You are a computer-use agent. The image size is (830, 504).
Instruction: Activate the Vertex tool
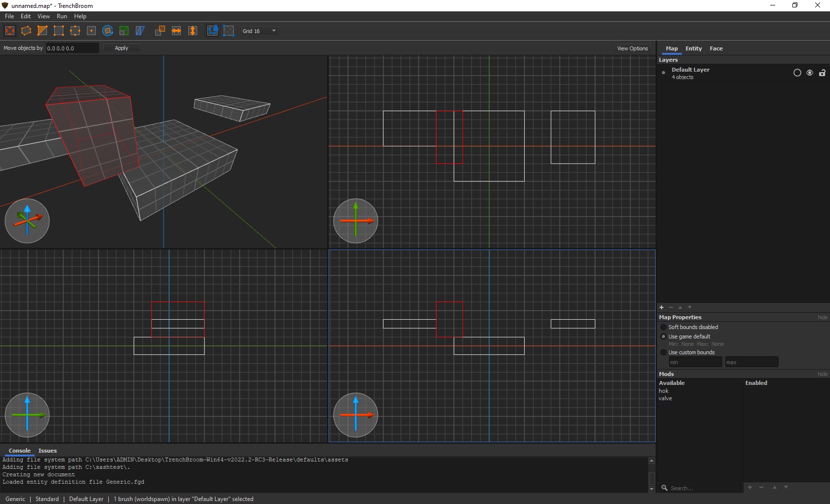pos(59,31)
